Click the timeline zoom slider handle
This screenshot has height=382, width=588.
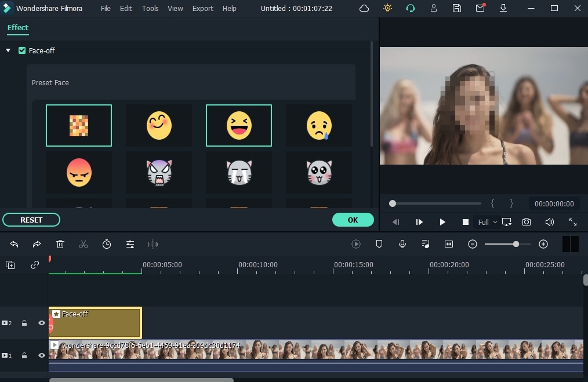click(x=516, y=244)
